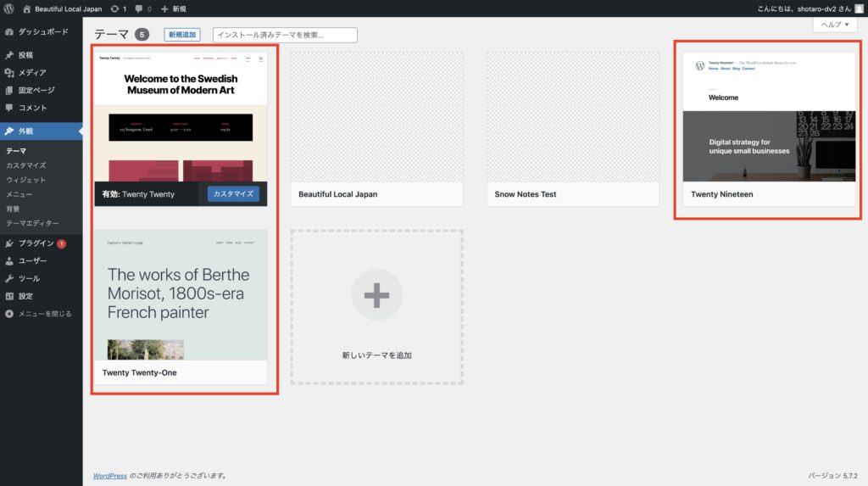Open the カスタマイズ submenu item

coord(26,165)
